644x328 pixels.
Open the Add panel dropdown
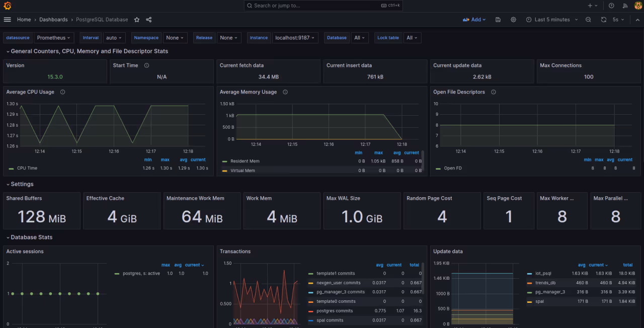pos(474,20)
